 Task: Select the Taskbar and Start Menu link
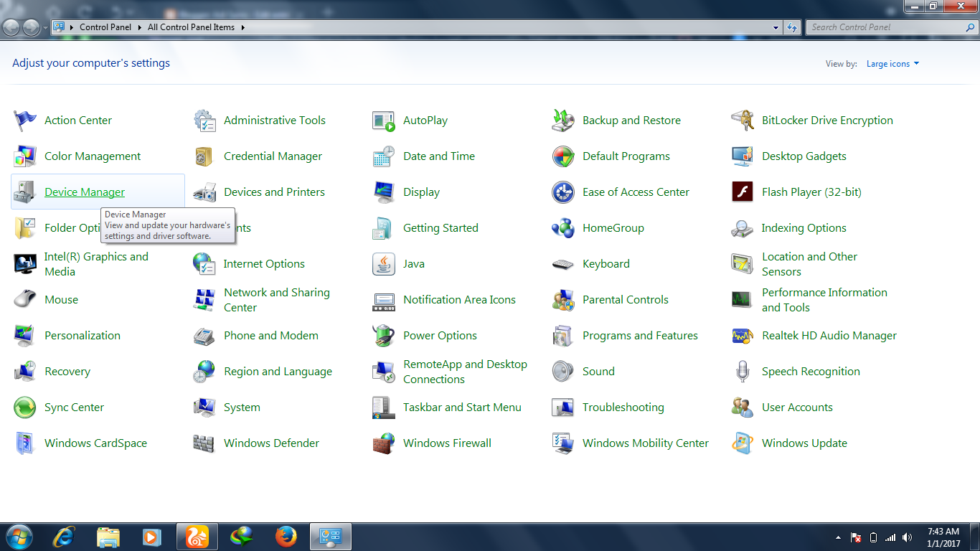click(x=462, y=408)
